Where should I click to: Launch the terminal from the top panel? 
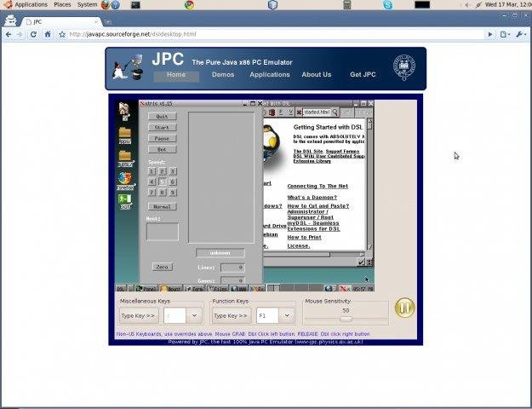pyautogui.click(x=135, y=5)
